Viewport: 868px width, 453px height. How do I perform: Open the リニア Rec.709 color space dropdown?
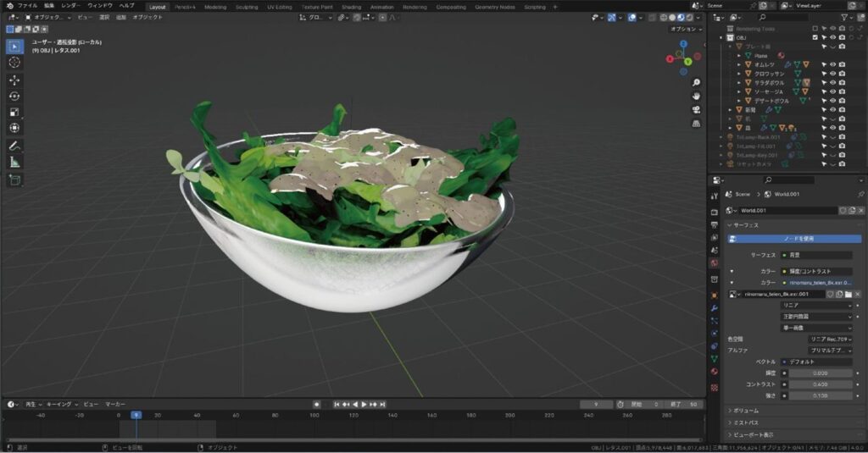pyautogui.click(x=831, y=339)
